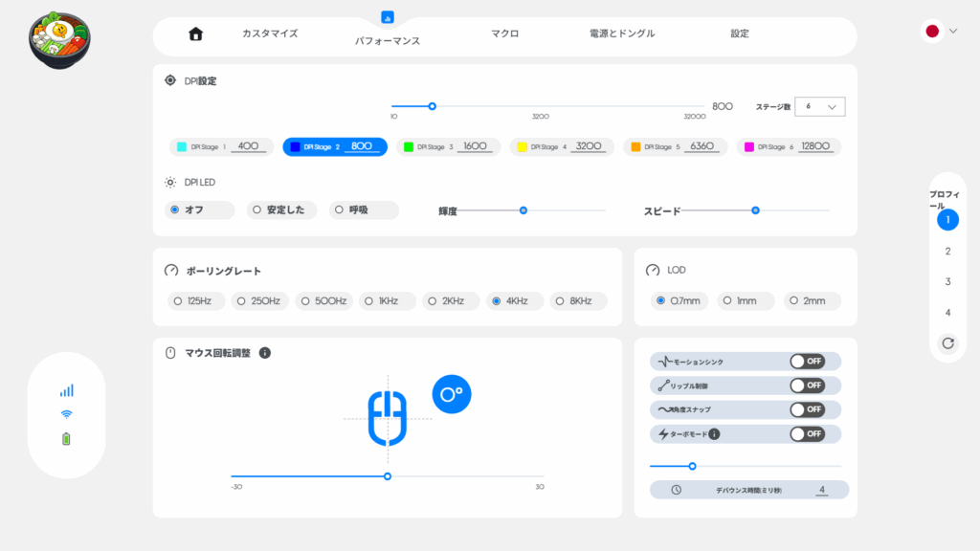The height and width of the screenshot is (551, 980).
Task: Switch to profile 2
Action: [947, 252]
